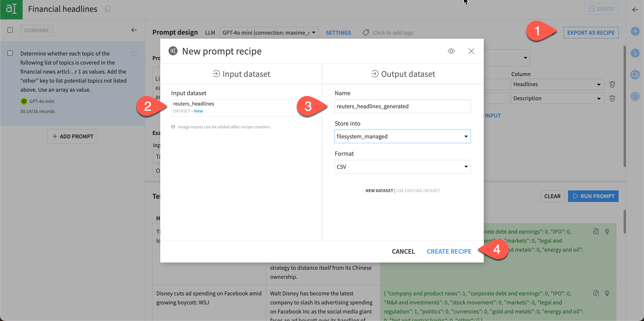Click the star/bookmark icon on prompt

(134, 53)
